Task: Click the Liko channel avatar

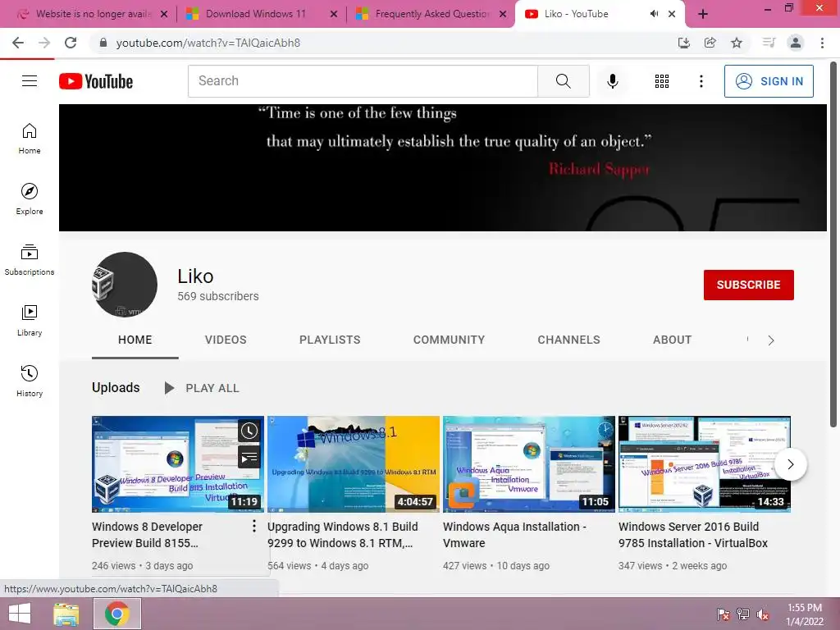Action: click(x=125, y=285)
